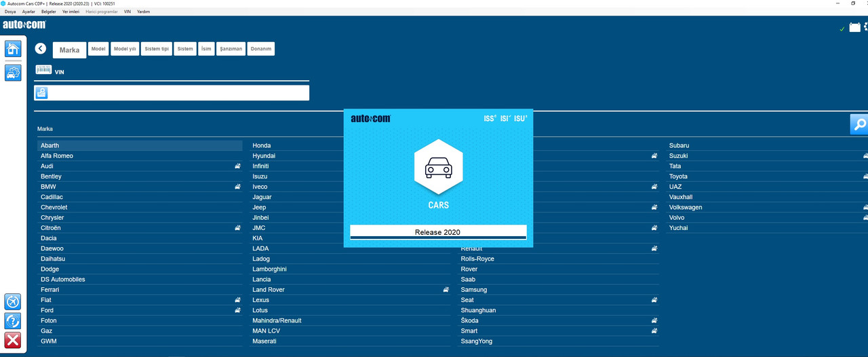Select the Şanzıman tab
868x357 pixels.
231,49
